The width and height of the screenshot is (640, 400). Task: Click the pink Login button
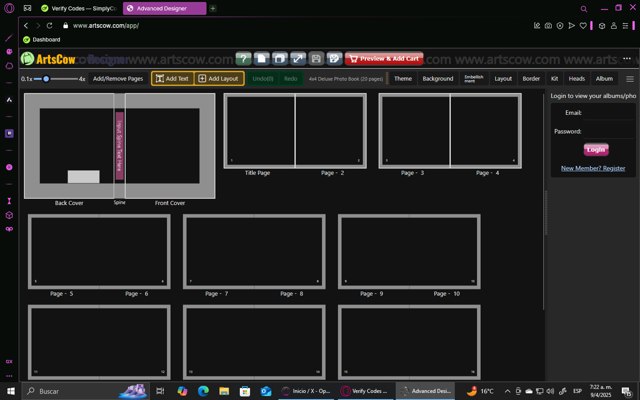[x=596, y=150]
